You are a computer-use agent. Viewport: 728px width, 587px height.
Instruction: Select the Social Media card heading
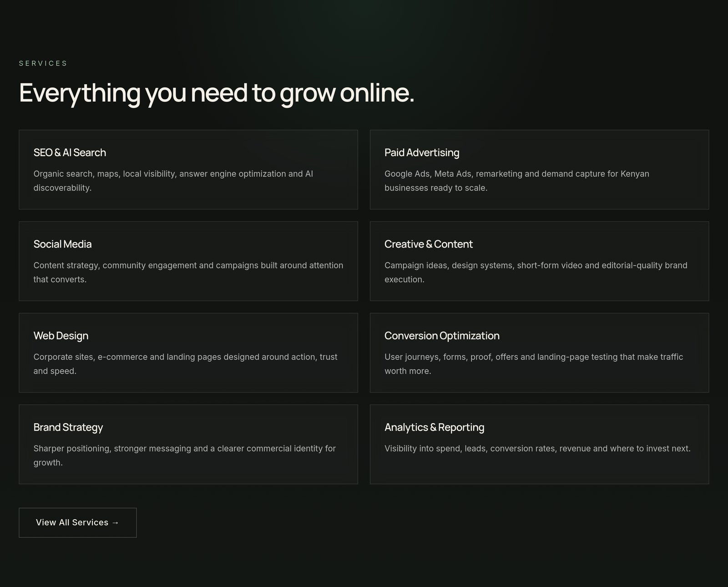tap(62, 244)
